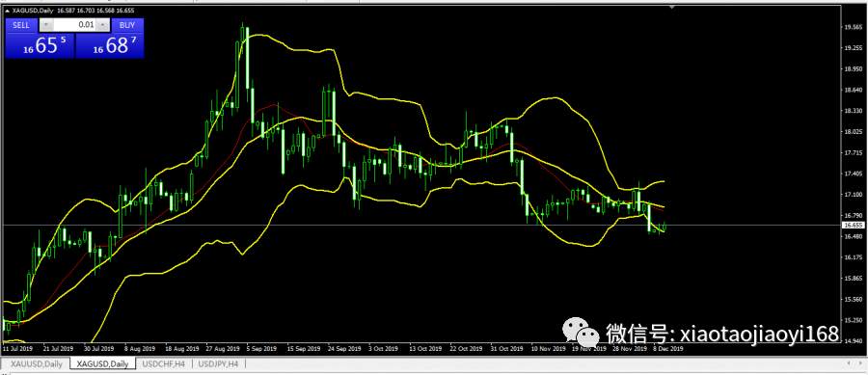Click the 0.01 volume input field
The width and height of the screenshot is (868, 375).
tap(74, 25)
